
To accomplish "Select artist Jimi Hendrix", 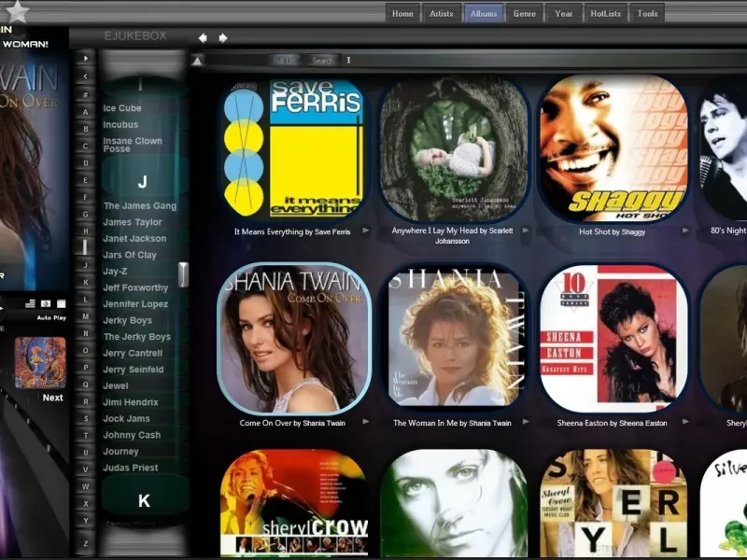I will click(131, 402).
